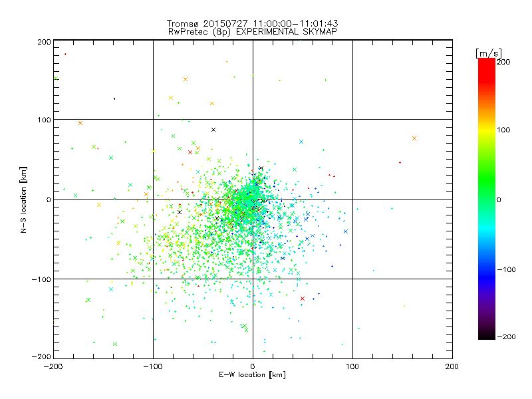
Task: Click the colorbar '-200' tick label
Action: [x=506, y=337]
